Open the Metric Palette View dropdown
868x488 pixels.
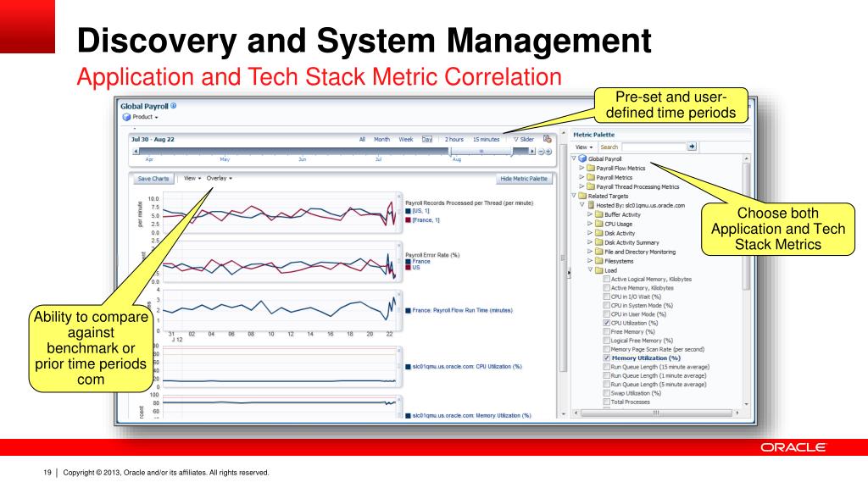coord(584,147)
